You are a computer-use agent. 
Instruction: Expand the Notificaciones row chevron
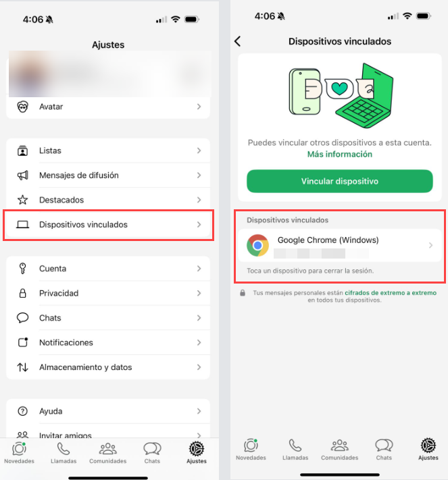199,342
